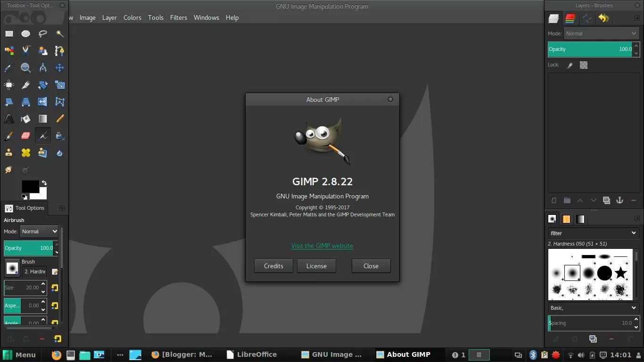Increase Layers Opacity using up stepper
Viewport: 644px width, 362px height.
pyautogui.click(x=636, y=45)
